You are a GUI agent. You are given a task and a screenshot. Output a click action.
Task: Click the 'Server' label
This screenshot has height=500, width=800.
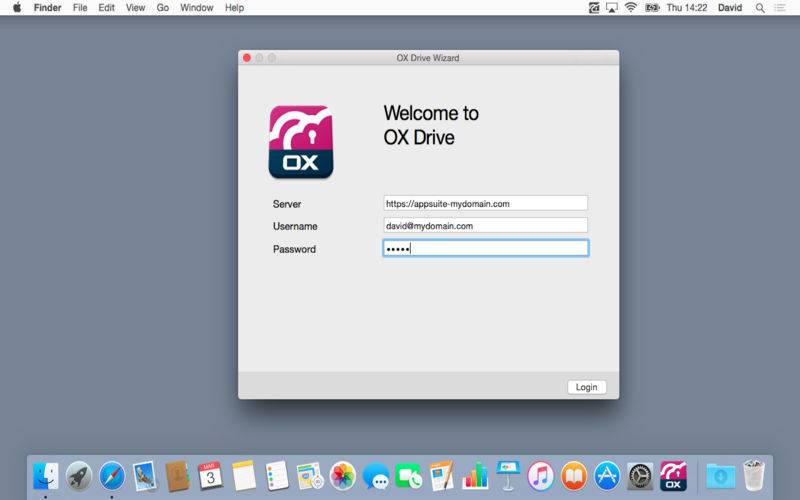287,204
